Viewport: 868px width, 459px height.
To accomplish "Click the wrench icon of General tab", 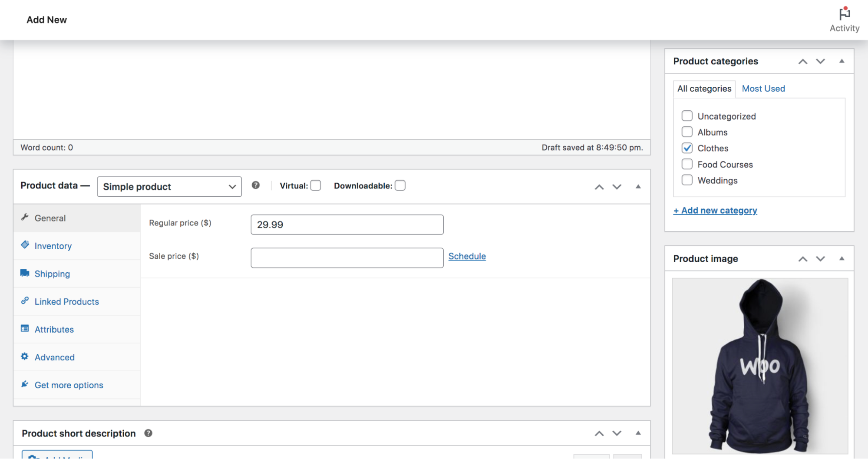I will click(x=25, y=217).
